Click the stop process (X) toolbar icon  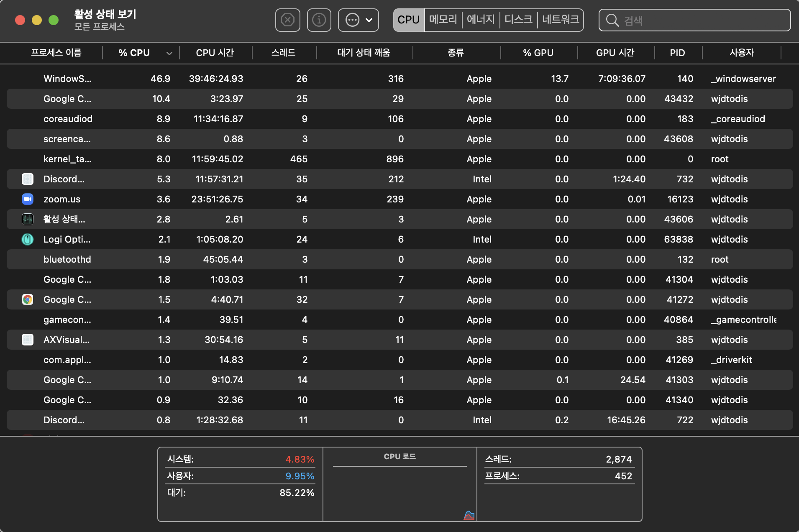pos(287,20)
